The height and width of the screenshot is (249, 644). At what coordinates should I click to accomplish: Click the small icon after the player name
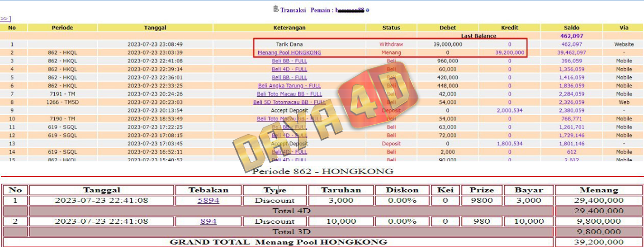pos(367,10)
